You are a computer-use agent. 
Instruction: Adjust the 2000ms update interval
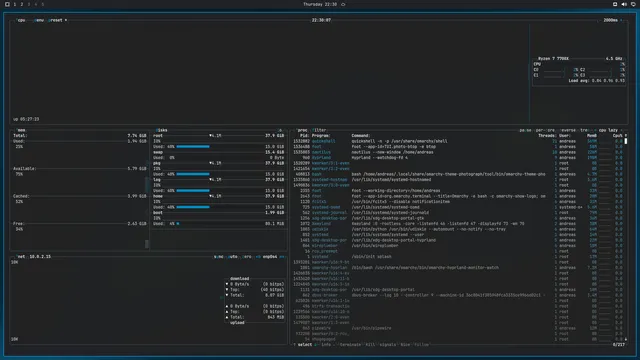(x=611, y=20)
